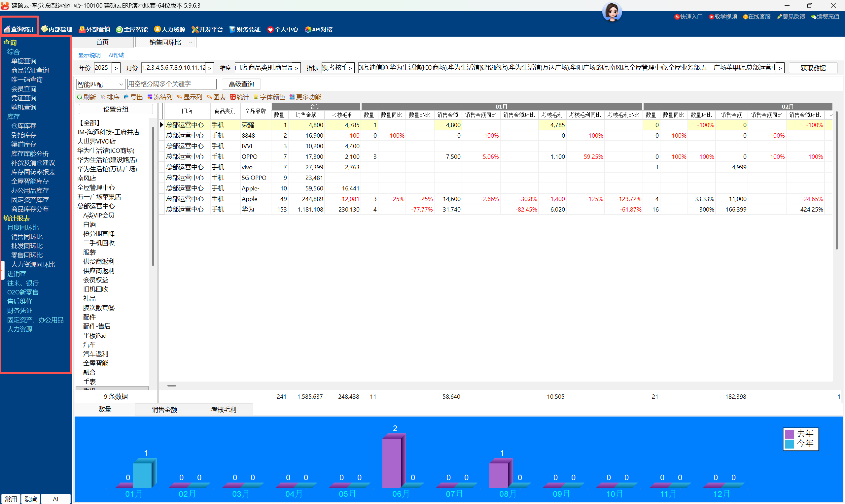Select 华为生活馆(万达广场) in group list
This screenshot has width=845, height=504.
(107, 169)
